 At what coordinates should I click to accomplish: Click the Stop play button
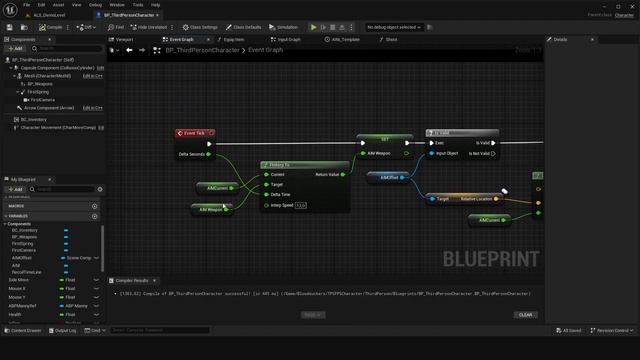tap(333, 27)
